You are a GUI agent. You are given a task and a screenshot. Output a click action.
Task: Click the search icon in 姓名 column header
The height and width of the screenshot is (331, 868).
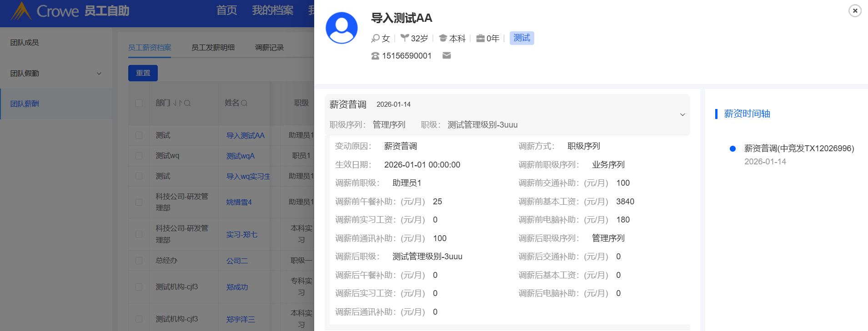point(244,103)
